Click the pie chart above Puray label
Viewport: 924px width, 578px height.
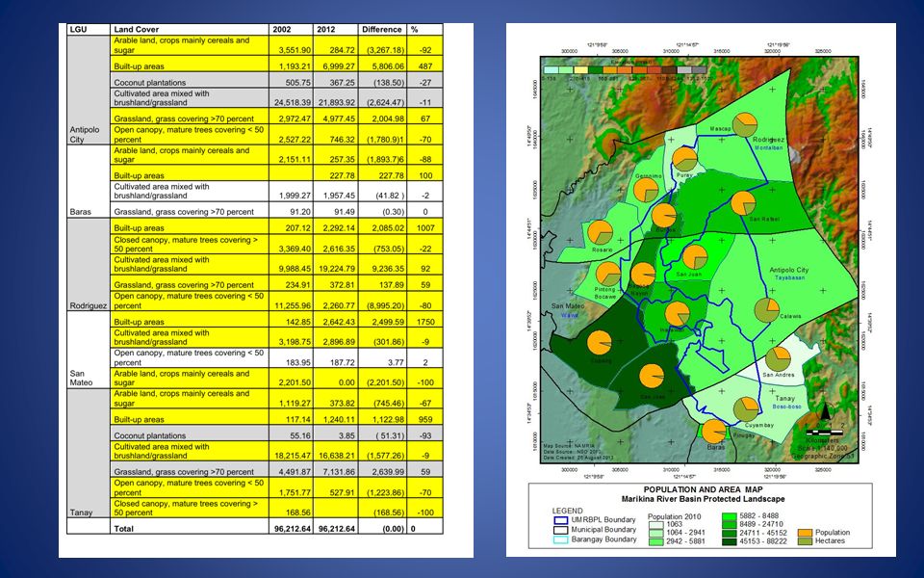click(x=684, y=159)
